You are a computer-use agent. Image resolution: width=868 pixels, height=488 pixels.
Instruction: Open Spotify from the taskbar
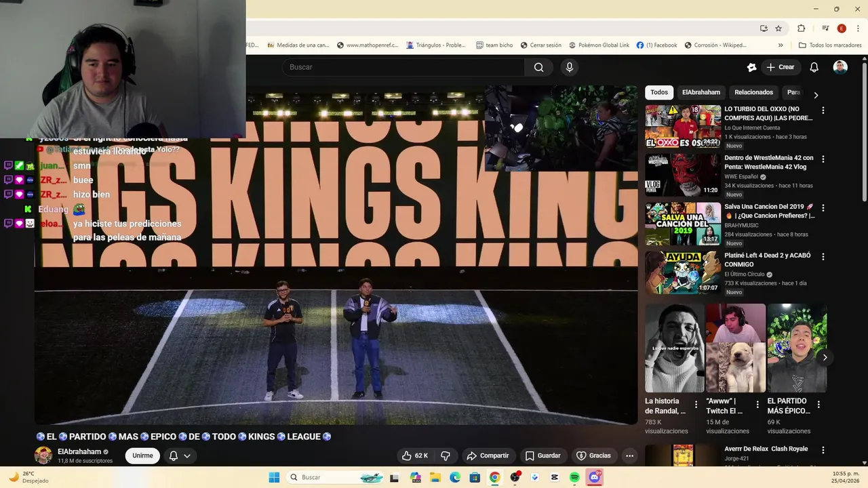tap(574, 477)
